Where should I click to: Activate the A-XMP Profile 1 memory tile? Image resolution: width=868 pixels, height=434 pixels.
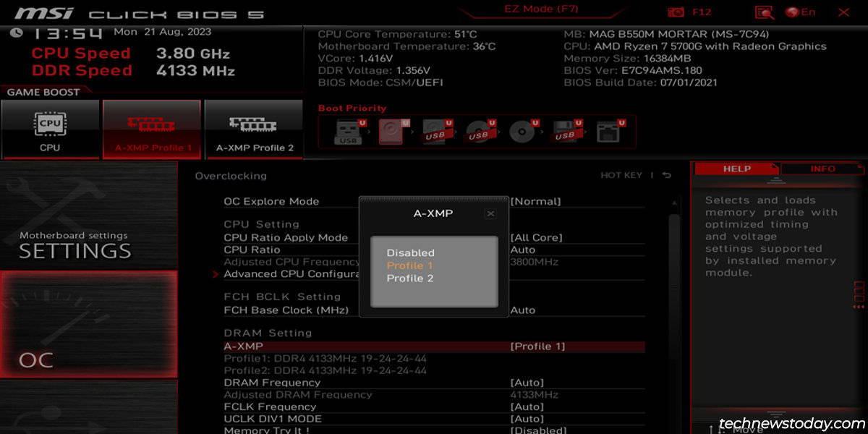[152, 129]
